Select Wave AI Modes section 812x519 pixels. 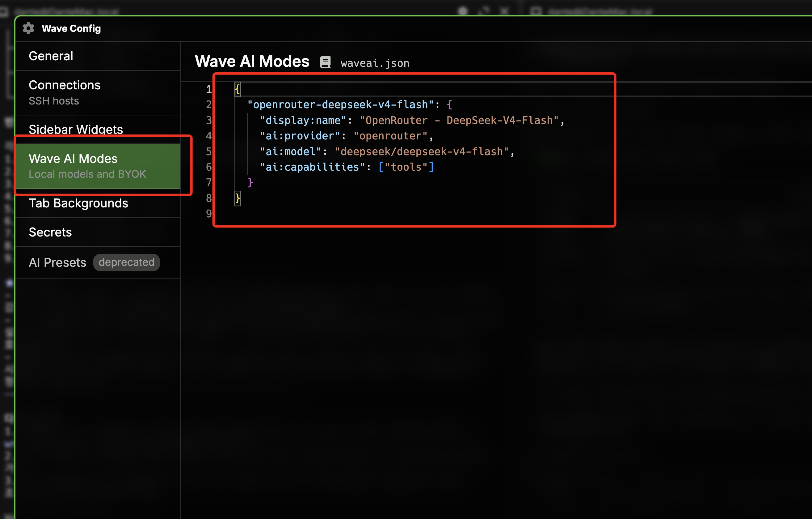(x=98, y=166)
